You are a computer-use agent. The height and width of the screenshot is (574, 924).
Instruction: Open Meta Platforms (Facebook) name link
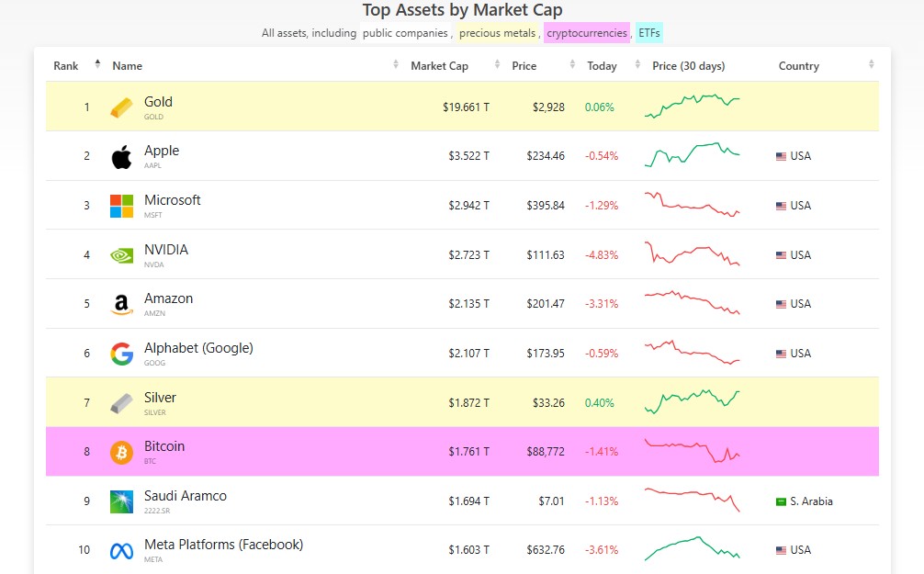click(x=224, y=545)
